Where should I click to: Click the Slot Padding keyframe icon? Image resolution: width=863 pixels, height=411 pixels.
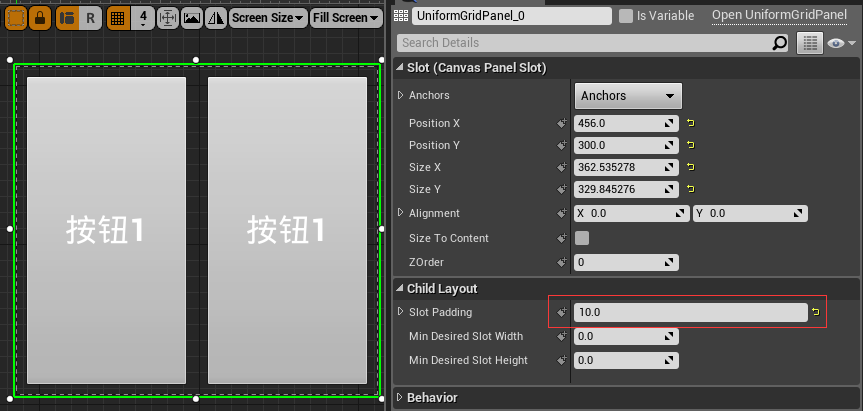561,313
